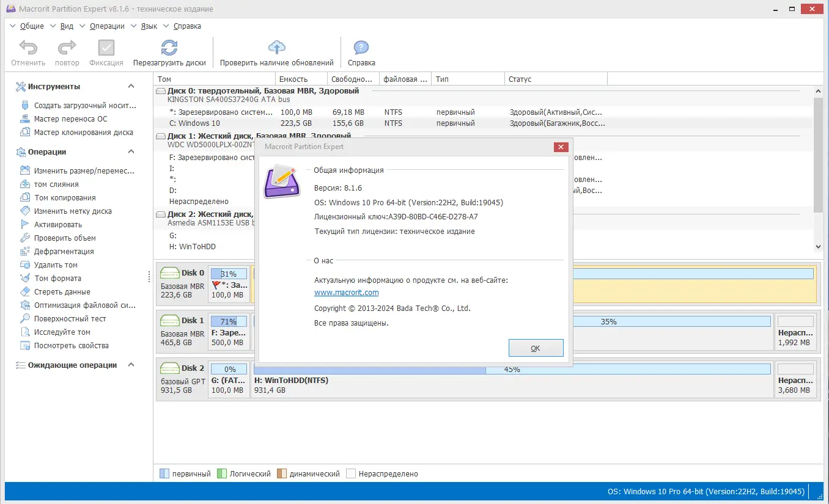
Task: Collapse the Операции sidebar section
Action: 131,152
